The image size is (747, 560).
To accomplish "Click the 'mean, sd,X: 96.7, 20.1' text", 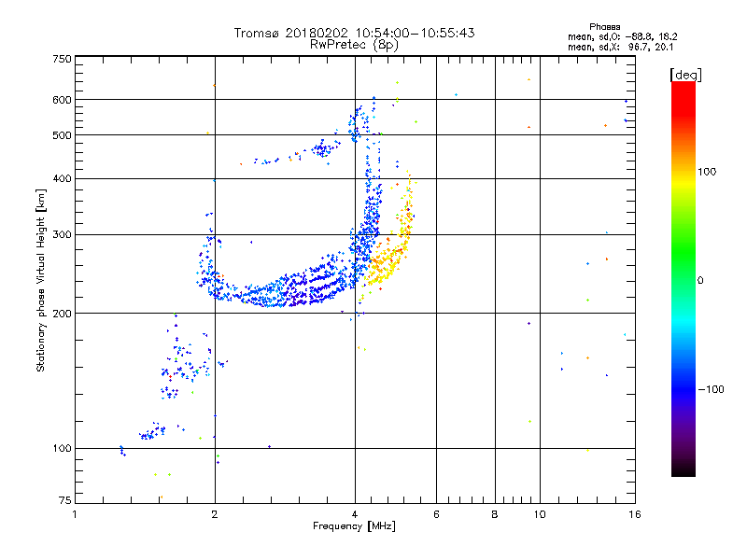I will click(620, 47).
